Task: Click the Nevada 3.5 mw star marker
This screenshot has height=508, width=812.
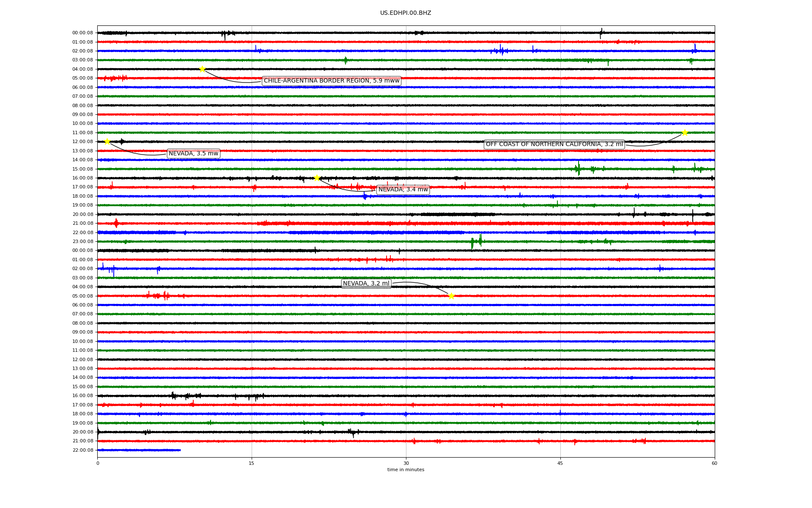Action: tap(107, 141)
